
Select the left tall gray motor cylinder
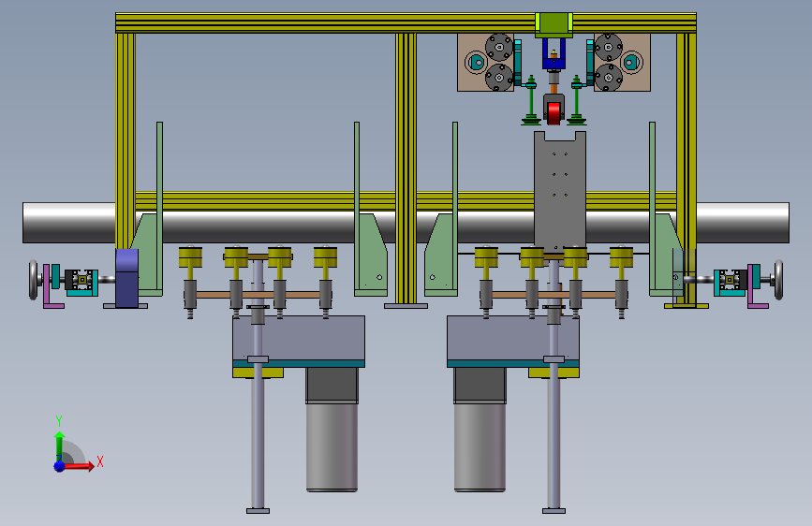pos(332,447)
